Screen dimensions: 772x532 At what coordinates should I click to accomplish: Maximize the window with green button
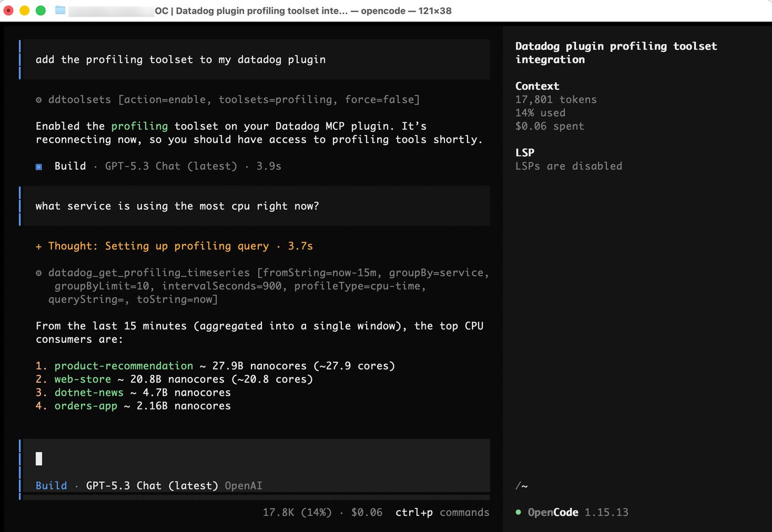41,10
